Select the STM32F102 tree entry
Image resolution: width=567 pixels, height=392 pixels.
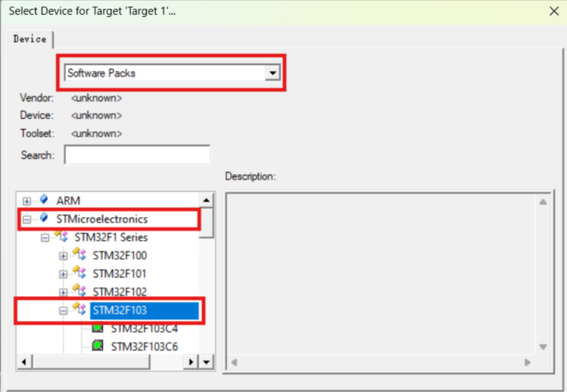(x=120, y=292)
